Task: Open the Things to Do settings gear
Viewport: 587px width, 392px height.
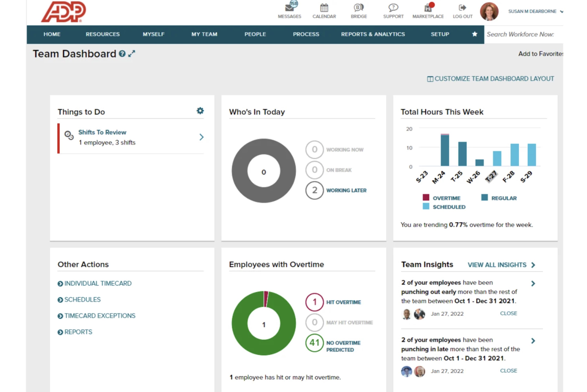Action: pyautogui.click(x=200, y=111)
